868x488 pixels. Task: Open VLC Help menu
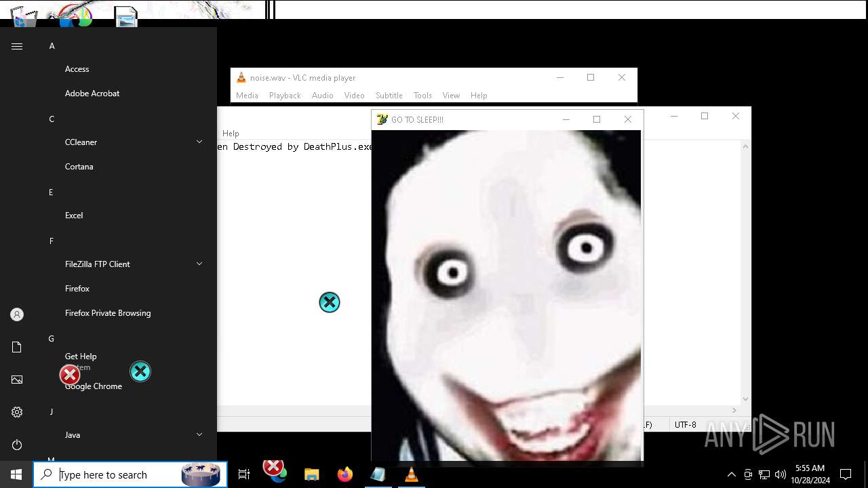[x=479, y=96]
